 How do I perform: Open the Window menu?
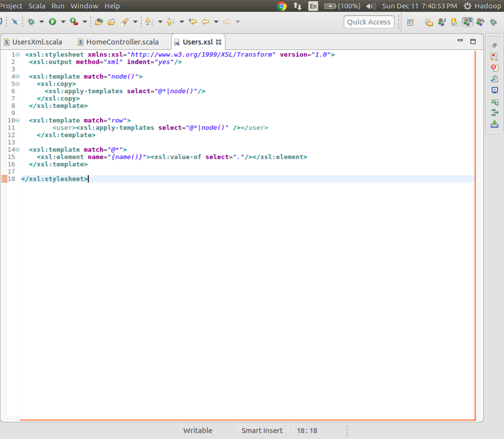pyautogui.click(x=84, y=6)
